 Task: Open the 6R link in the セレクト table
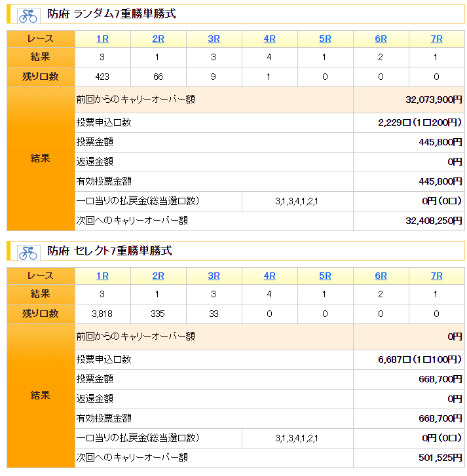[381, 276]
